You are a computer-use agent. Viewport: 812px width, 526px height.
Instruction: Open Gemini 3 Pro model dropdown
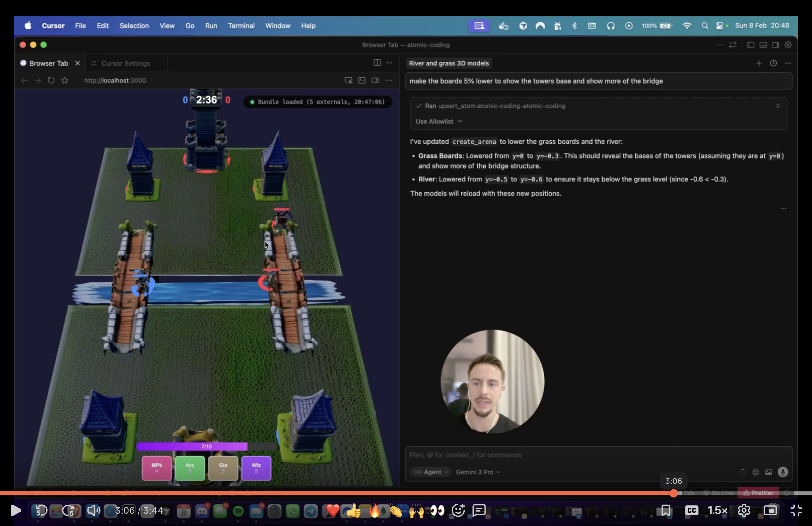(x=478, y=472)
